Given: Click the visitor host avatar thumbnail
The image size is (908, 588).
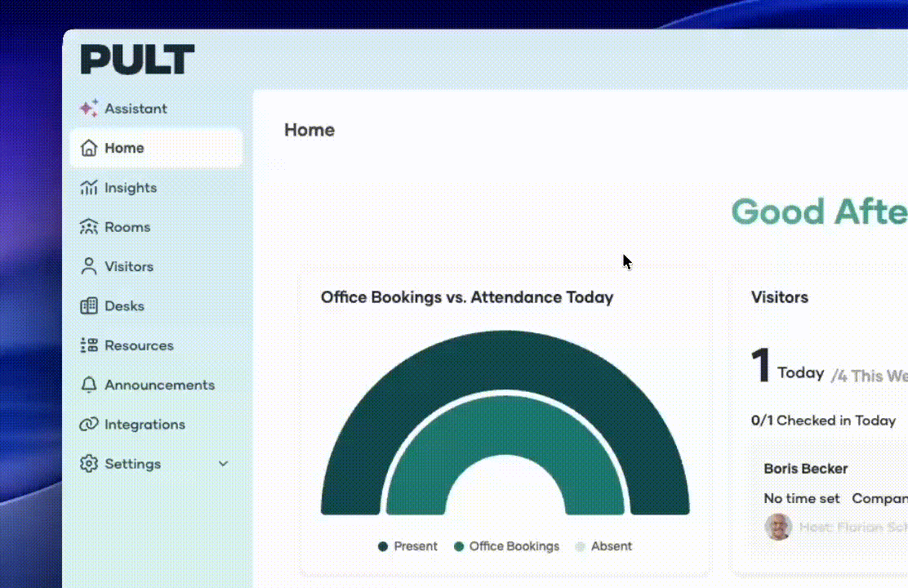Looking at the screenshot, I should [x=778, y=527].
